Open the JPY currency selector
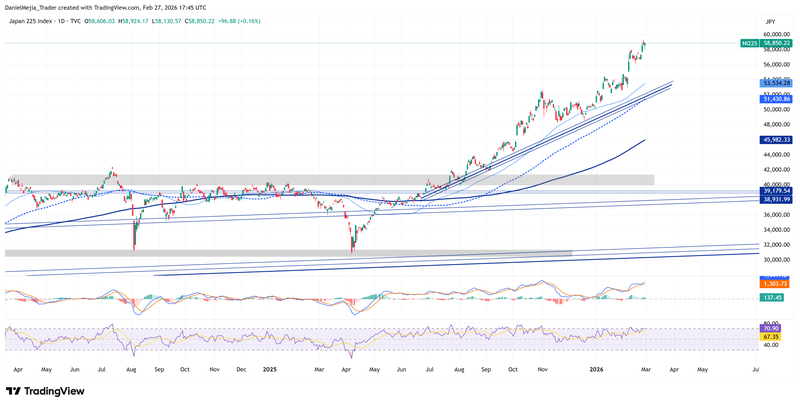800x406 pixels. click(x=770, y=20)
